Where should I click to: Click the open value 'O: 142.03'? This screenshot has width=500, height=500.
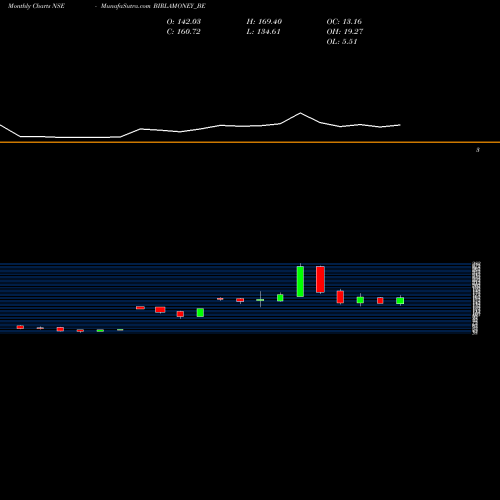184,22
